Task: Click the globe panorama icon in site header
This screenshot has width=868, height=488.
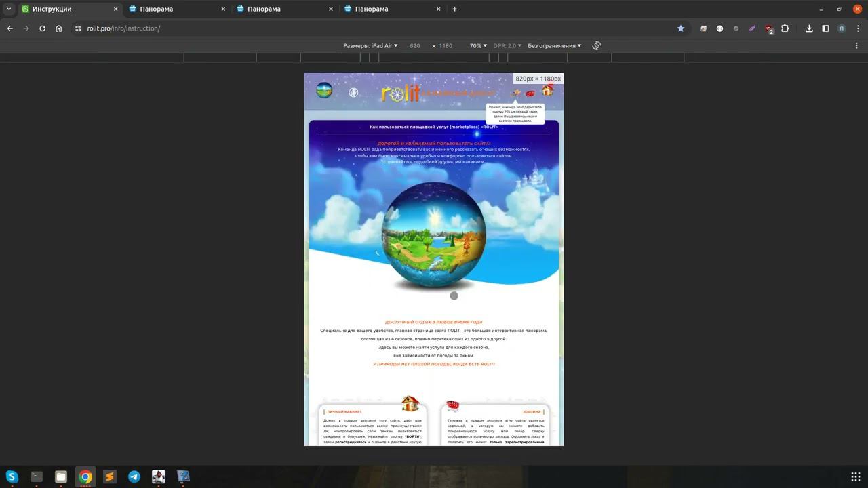Action: 325,90
